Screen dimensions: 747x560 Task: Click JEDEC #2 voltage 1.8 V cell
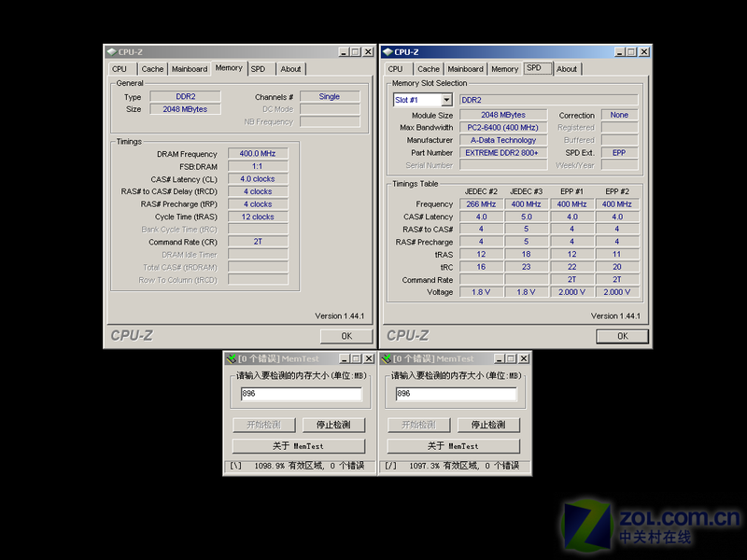[x=481, y=292]
